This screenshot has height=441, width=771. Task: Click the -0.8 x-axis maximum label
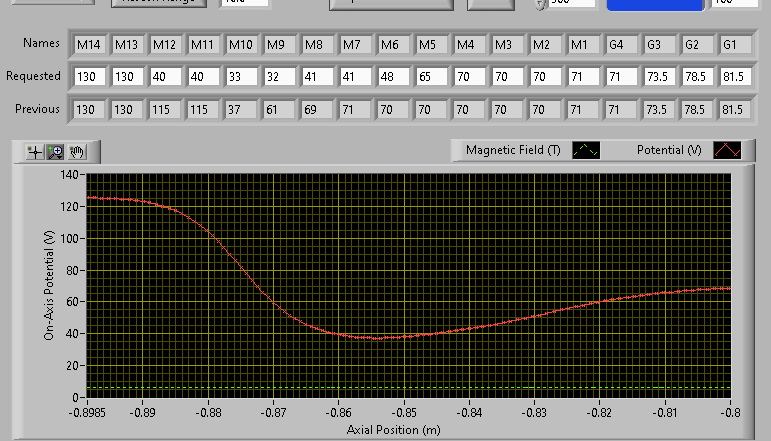(x=730, y=412)
